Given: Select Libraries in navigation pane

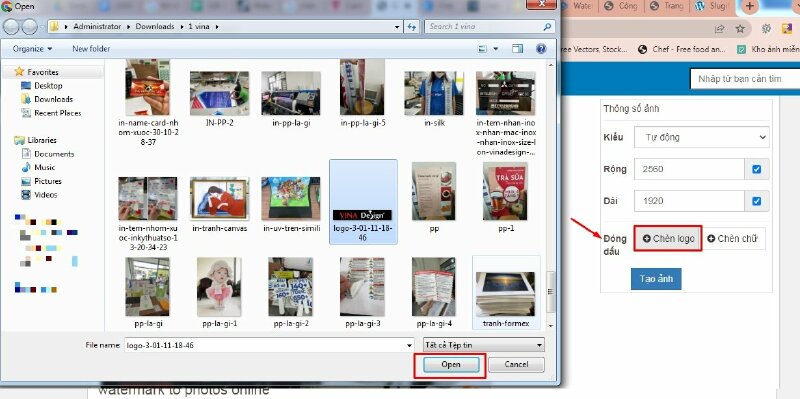Looking at the screenshot, I should [42, 140].
